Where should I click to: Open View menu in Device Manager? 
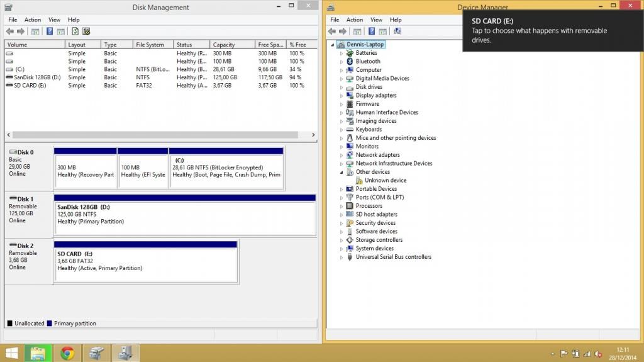point(376,20)
